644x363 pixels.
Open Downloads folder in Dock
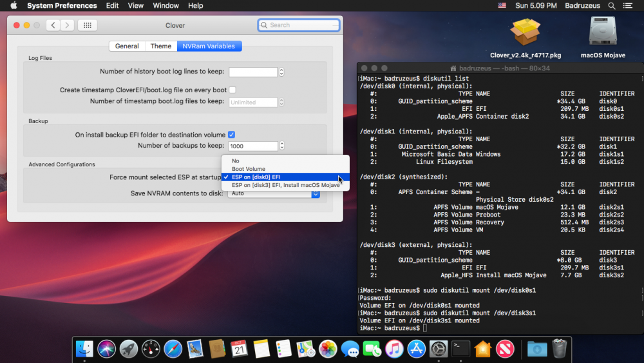point(537,349)
